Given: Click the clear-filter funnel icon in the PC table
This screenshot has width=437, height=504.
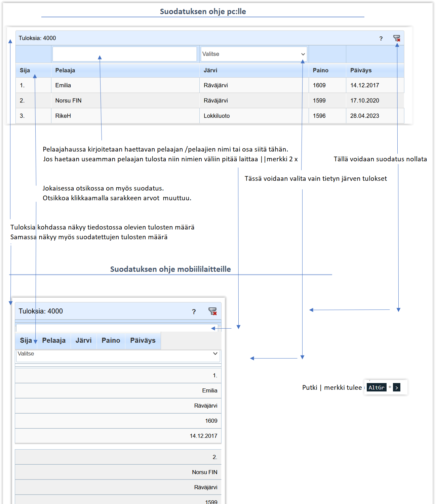Looking at the screenshot, I should [x=397, y=38].
